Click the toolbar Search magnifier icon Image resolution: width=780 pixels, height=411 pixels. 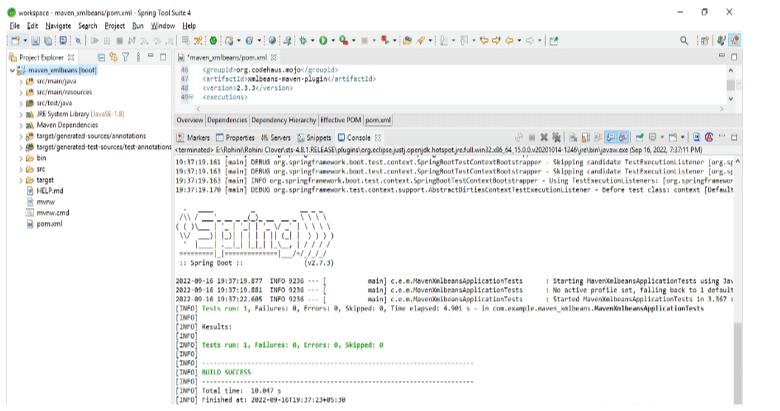click(x=684, y=40)
